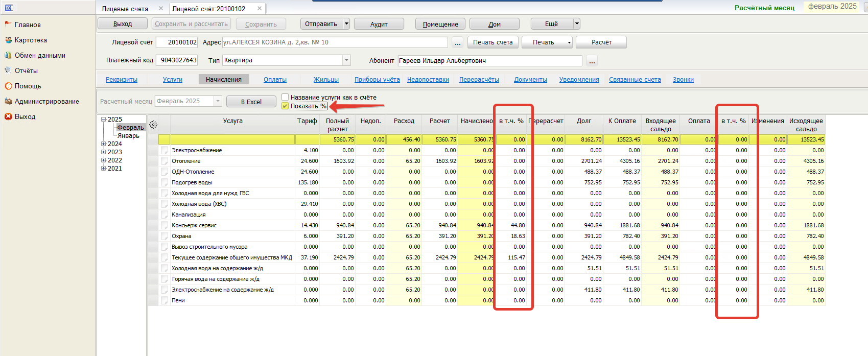868x356 pixels.
Task: Click the note icon beside ОДН-Отопление
Action: pos(165,172)
